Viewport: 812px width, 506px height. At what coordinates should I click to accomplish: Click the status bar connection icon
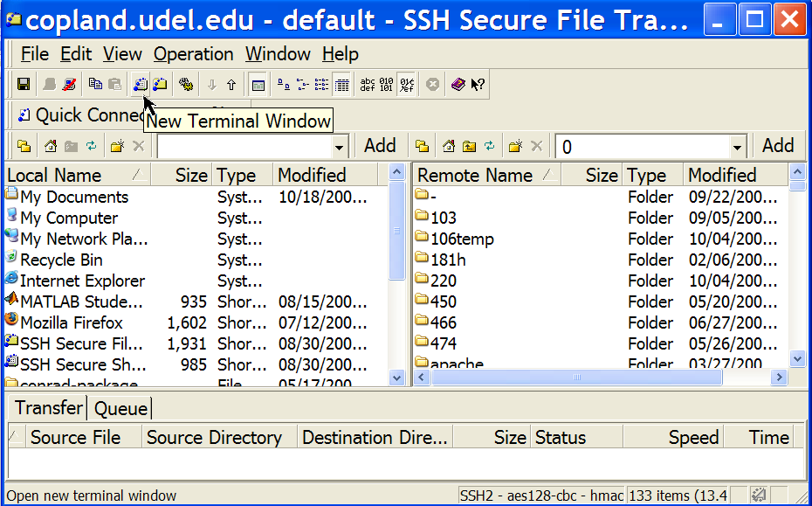pyautogui.click(x=760, y=495)
